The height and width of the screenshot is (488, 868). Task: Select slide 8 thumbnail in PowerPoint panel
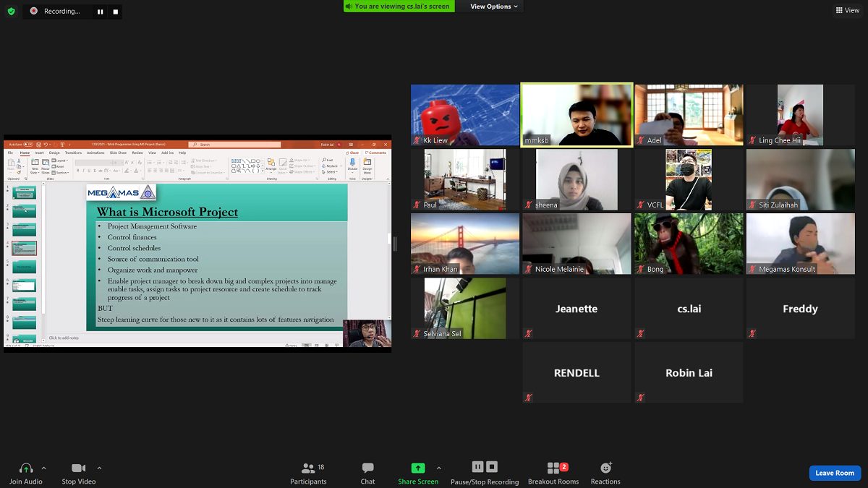(x=24, y=322)
